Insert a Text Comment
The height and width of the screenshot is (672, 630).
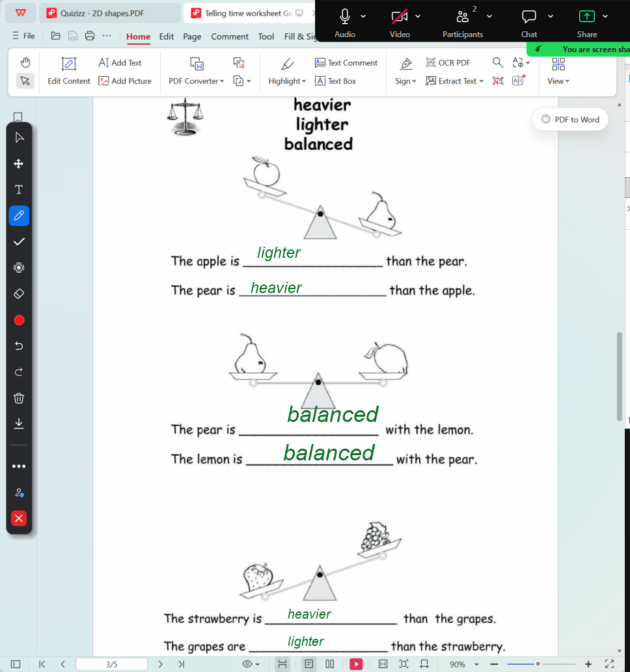[x=346, y=63]
